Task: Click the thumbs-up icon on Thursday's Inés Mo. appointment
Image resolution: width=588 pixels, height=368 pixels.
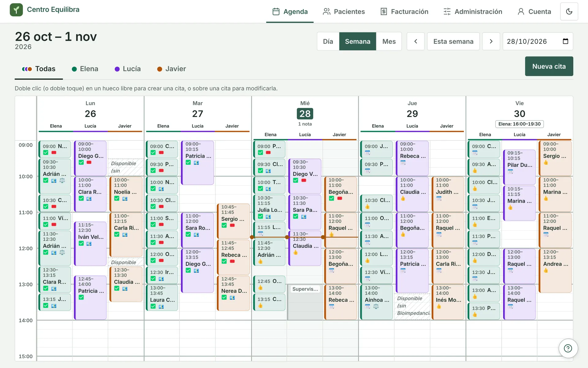Action: (439, 306)
